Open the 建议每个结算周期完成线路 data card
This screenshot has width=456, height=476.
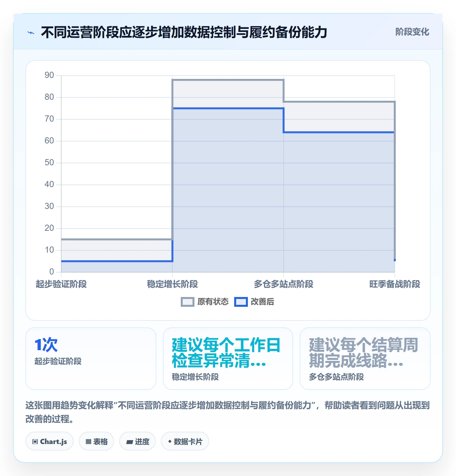365,359
